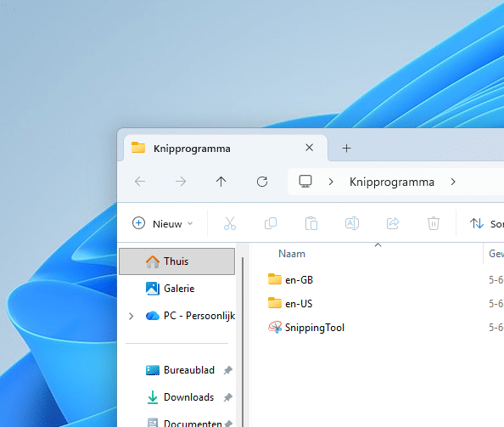Viewport: 504px width, 427px height.
Task: Add a new tab with plus button
Action: pos(346,149)
